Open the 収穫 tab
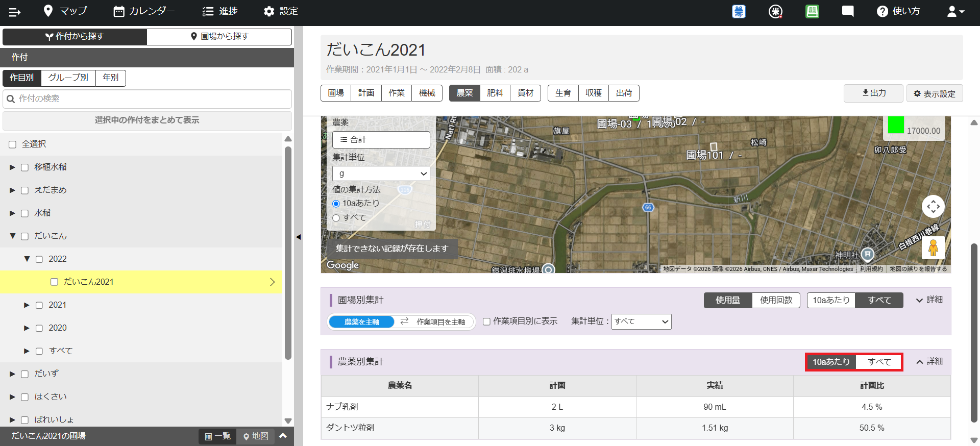This screenshot has height=446, width=980. 594,93
